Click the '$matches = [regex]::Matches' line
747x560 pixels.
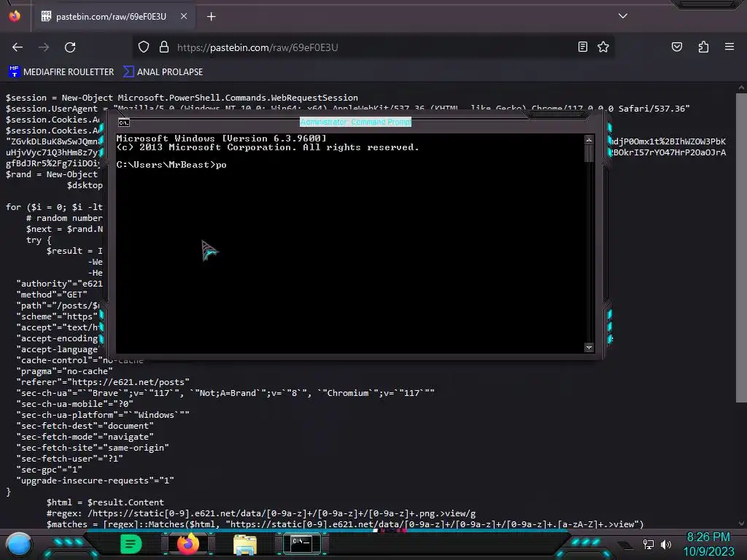[x=345, y=524]
